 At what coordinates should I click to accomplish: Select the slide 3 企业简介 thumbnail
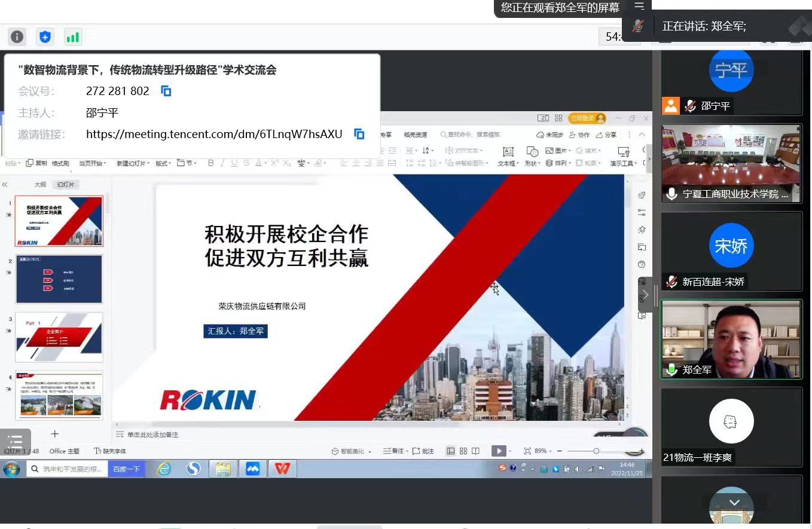(59, 337)
